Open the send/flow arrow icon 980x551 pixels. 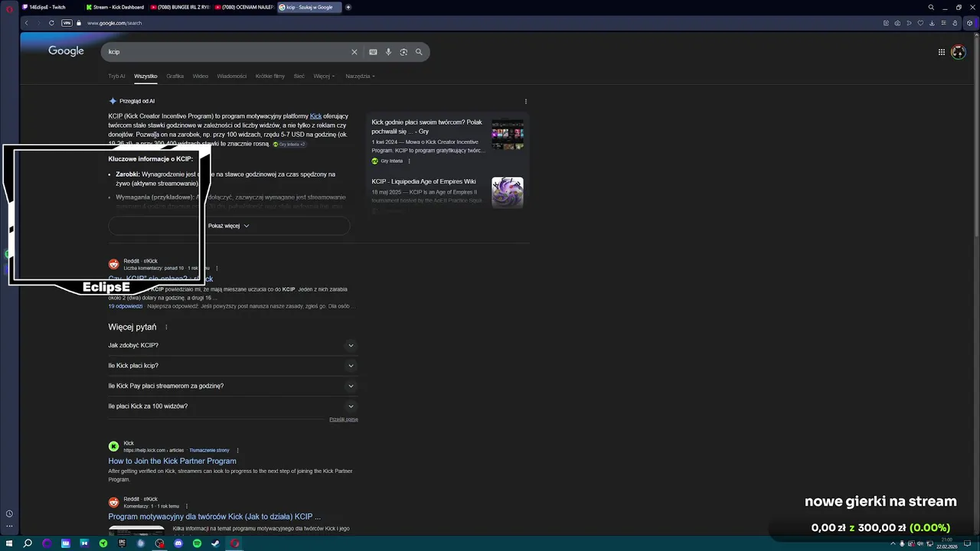click(910, 23)
